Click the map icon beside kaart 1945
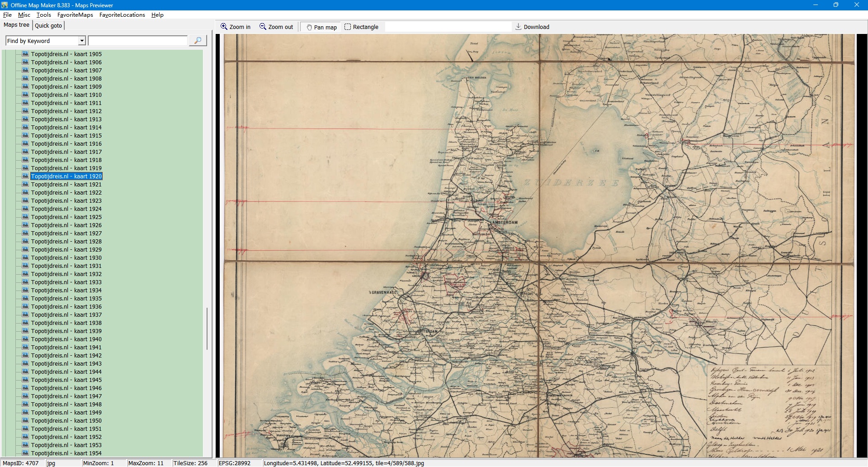The height and width of the screenshot is (467, 868). [25, 380]
